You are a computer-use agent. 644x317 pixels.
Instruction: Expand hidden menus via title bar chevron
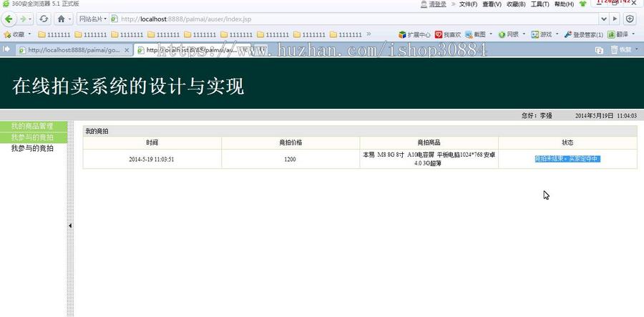[x=454, y=4]
